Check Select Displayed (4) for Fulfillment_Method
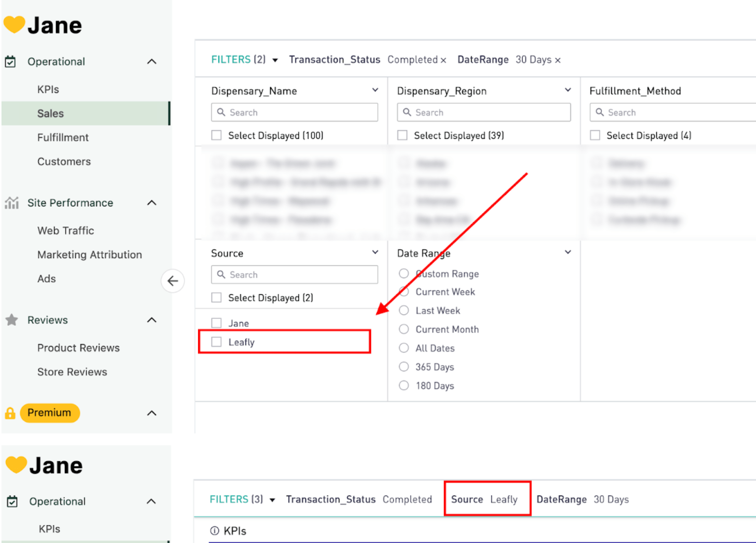The image size is (756, 543). pos(595,135)
